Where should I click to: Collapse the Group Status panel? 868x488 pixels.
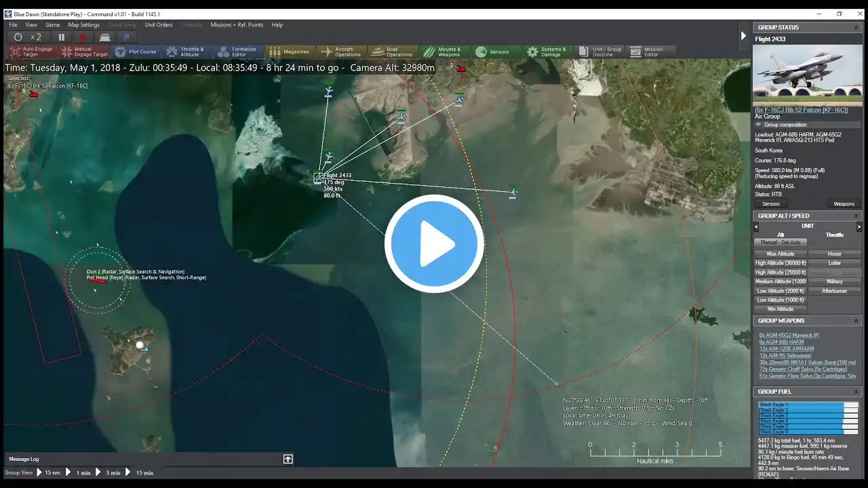tap(856, 27)
